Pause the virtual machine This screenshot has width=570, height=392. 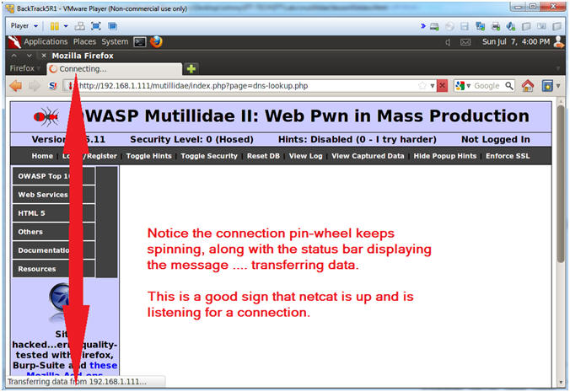55,26
